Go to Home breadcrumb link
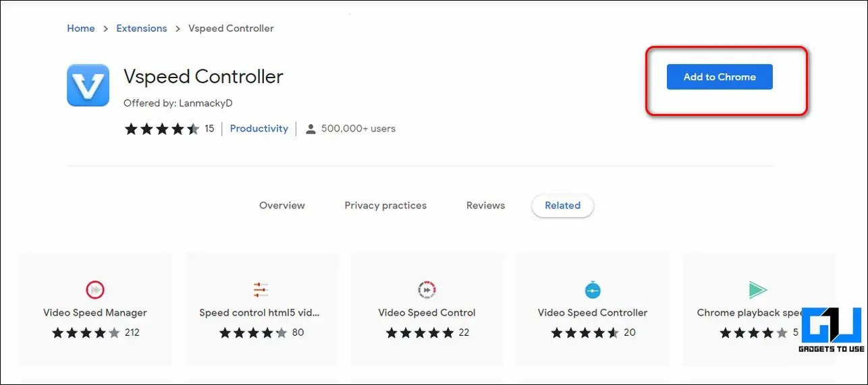Viewport: 868px width, 385px height. [x=81, y=28]
